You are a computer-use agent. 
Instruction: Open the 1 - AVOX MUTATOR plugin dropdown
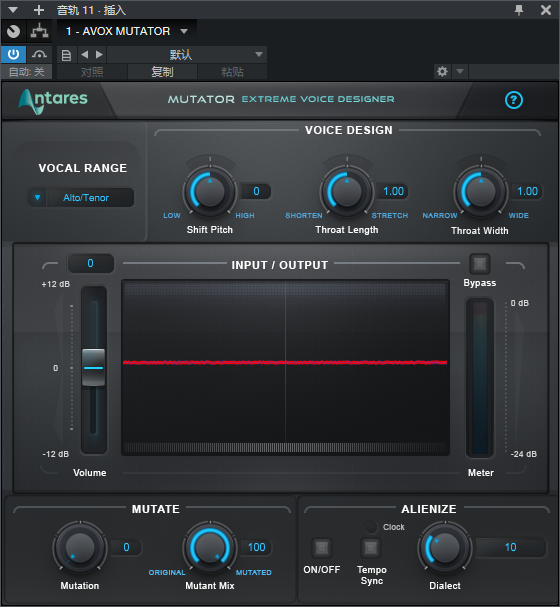tap(127, 31)
